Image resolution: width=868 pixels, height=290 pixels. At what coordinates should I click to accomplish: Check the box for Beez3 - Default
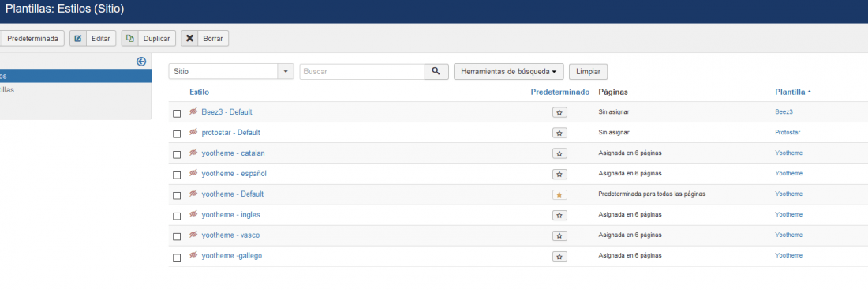pos(177,114)
